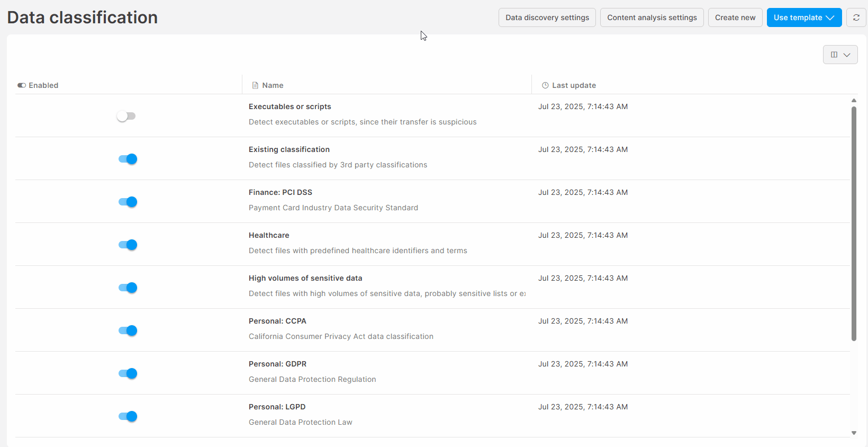Select the Personal: LGPD name
Screen dimensions: 868x447
(277, 407)
